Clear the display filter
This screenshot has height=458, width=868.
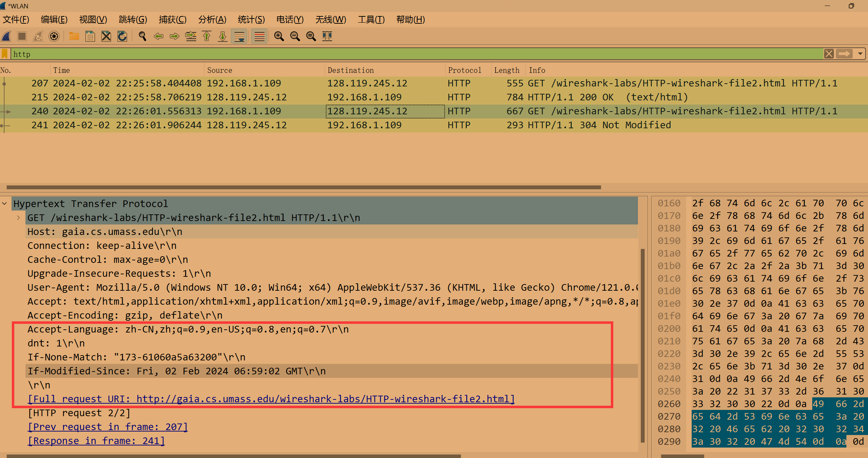click(x=829, y=54)
